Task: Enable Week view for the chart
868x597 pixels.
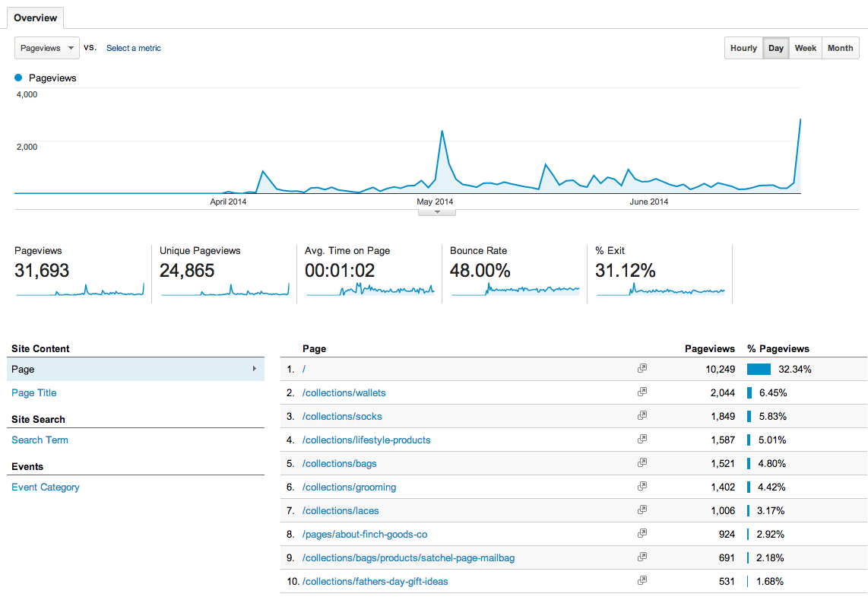Action: 805,47
